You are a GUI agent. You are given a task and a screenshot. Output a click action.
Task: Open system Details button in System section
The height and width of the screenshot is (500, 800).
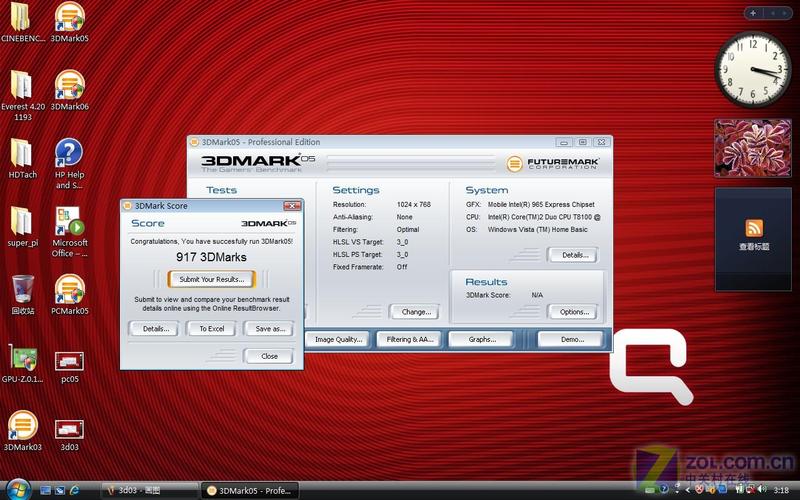pos(573,255)
